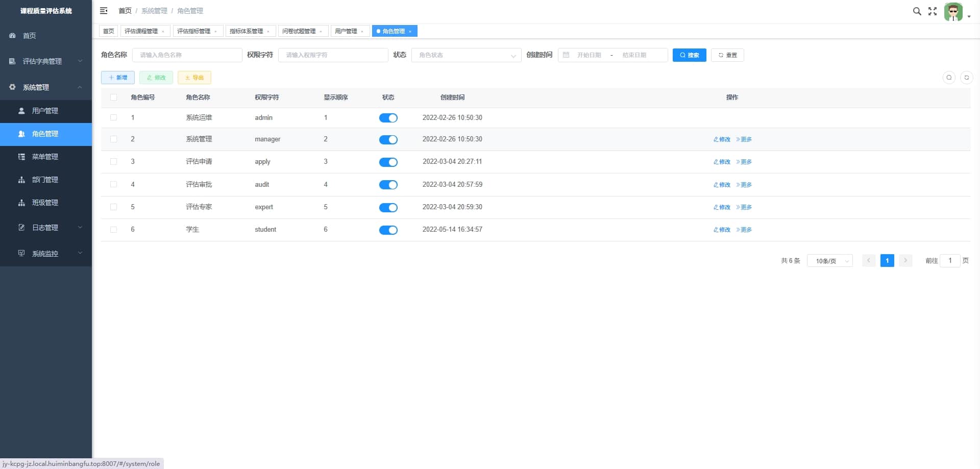Viewport: 980px width, 469px height.
Task: Click the 新增 add button
Action: 118,78
